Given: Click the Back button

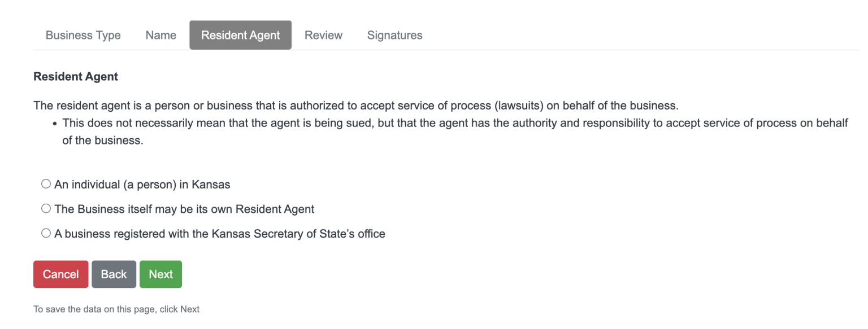Looking at the screenshot, I should [114, 274].
